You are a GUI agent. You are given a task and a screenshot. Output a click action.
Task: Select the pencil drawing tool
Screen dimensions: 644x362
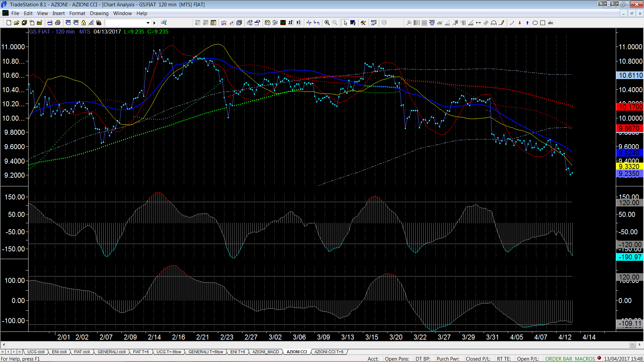(x=501, y=23)
